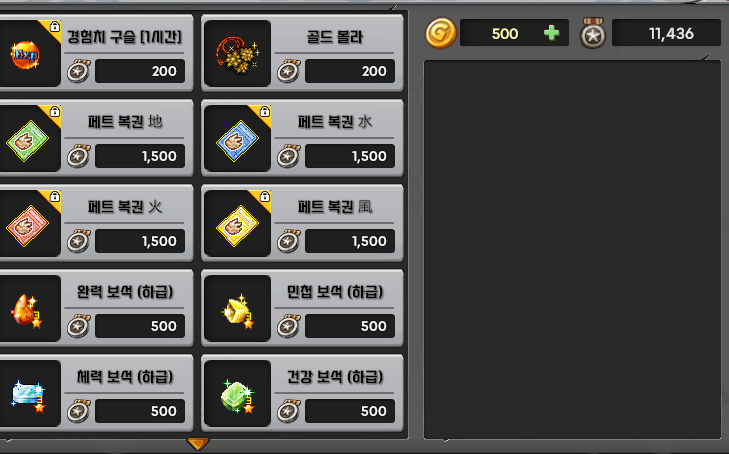Image resolution: width=729 pixels, height=454 pixels.
Task: Select the 완력 보석 (하급) gem icon
Action: point(26,311)
